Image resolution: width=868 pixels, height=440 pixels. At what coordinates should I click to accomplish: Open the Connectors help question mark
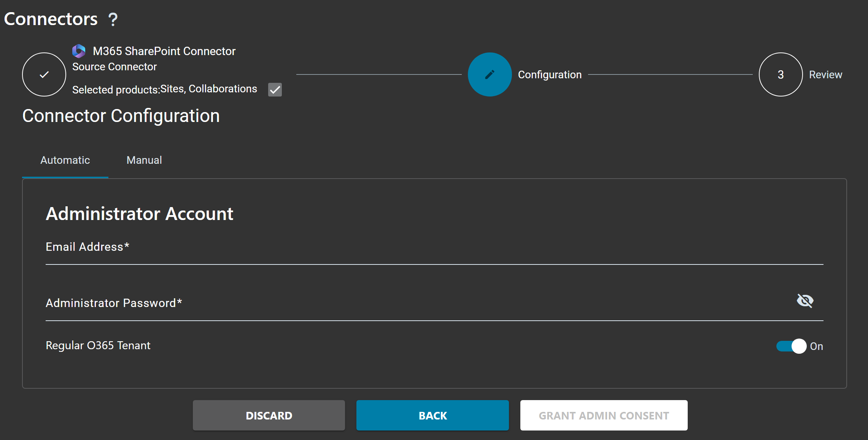coord(113,19)
